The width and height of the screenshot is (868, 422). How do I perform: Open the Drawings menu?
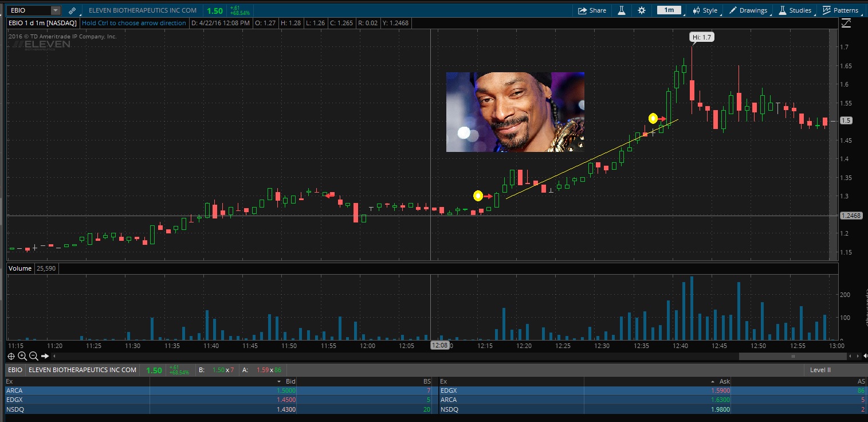click(748, 10)
